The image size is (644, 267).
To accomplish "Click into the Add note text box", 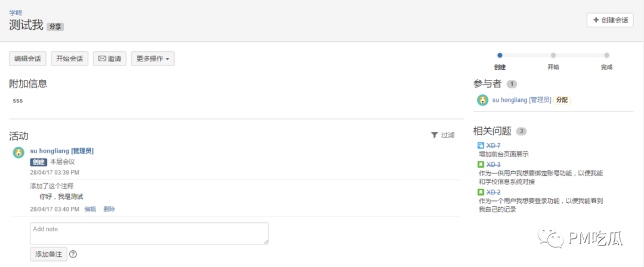I will (150, 234).
